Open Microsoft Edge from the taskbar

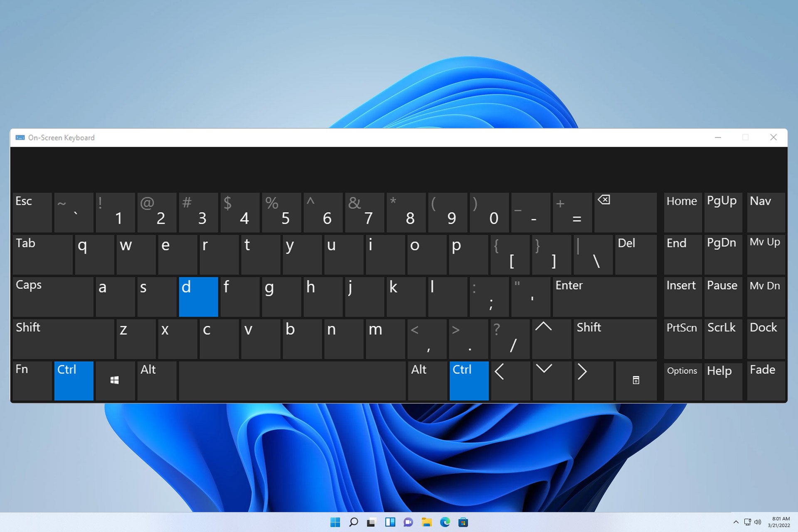click(445, 522)
